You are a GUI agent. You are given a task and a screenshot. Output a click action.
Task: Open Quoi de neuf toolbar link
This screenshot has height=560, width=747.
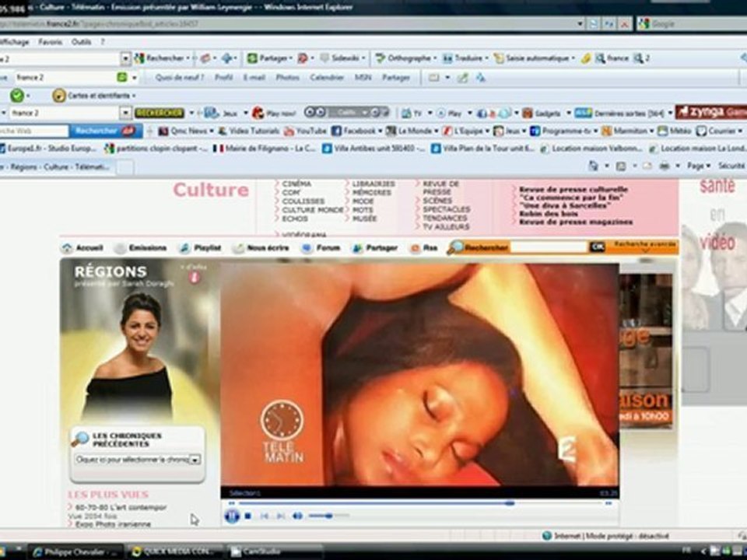180,77
